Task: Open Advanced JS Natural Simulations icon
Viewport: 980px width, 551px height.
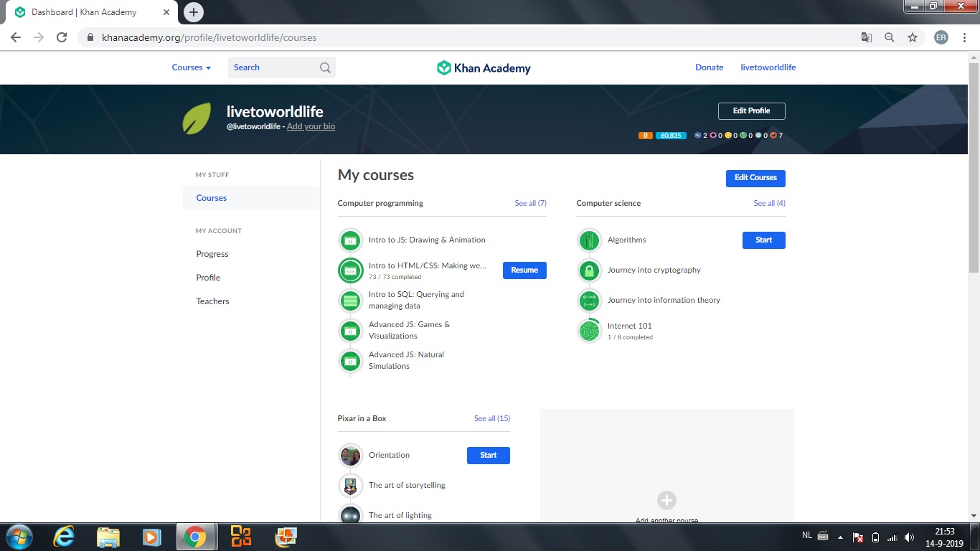Action: [350, 361]
